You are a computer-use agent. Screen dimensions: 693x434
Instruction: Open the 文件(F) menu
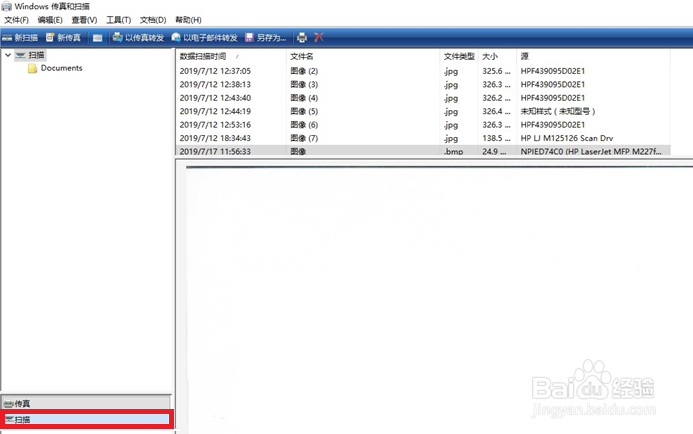click(x=16, y=20)
